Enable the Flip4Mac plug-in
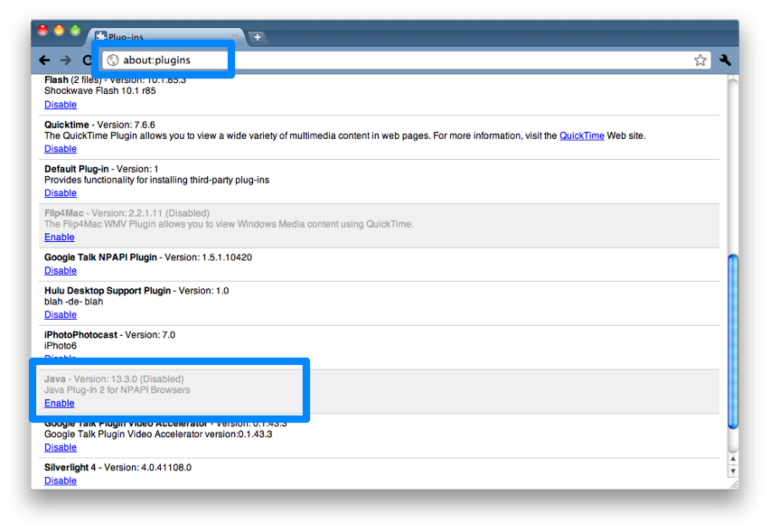The image size is (770, 532). point(60,237)
